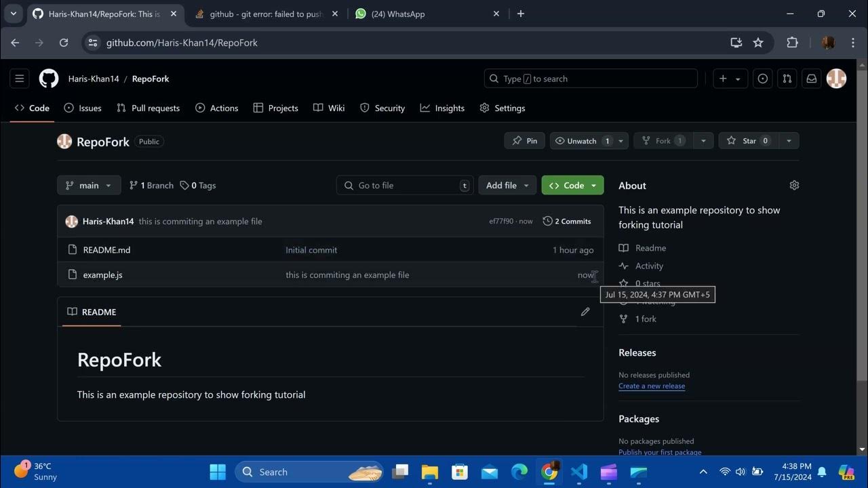Screen dimensions: 868x488
Task: Open the header Pull requests icon
Action: click(787, 79)
